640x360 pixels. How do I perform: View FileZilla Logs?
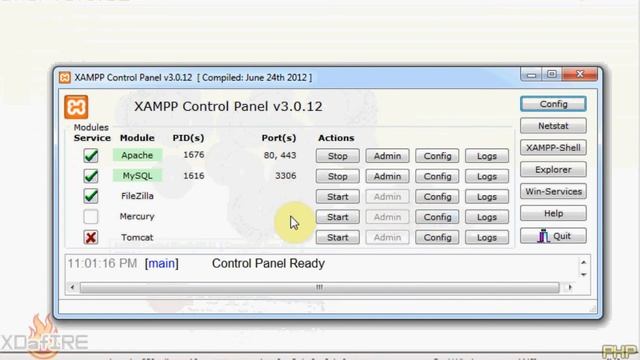tap(487, 197)
